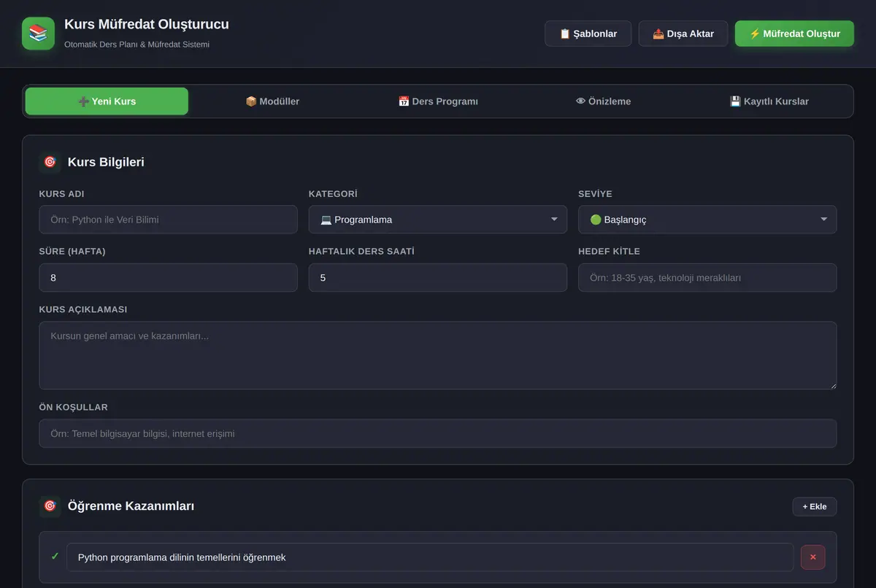Click the green checkmark beside the Python outcome
This screenshot has width=876, height=588.
point(55,557)
